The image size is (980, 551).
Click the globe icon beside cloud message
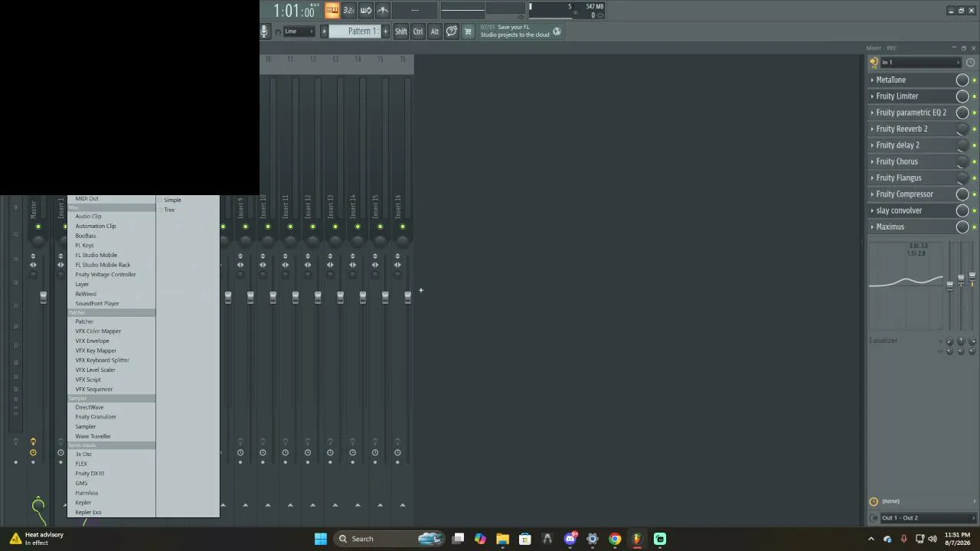[557, 31]
